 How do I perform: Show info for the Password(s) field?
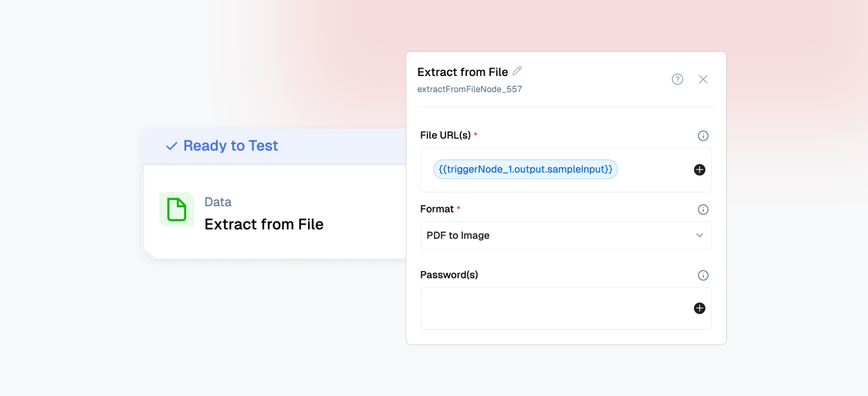coord(703,275)
